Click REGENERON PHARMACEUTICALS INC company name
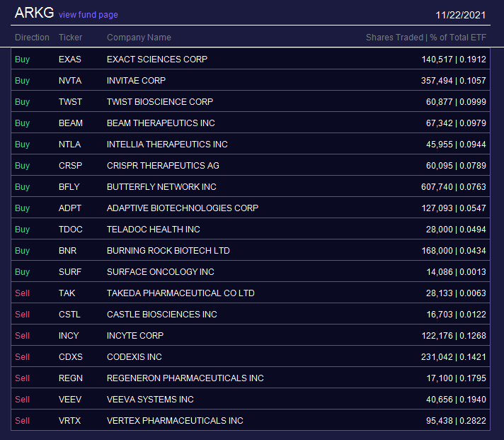This screenshot has height=440, width=504. tap(185, 378)
